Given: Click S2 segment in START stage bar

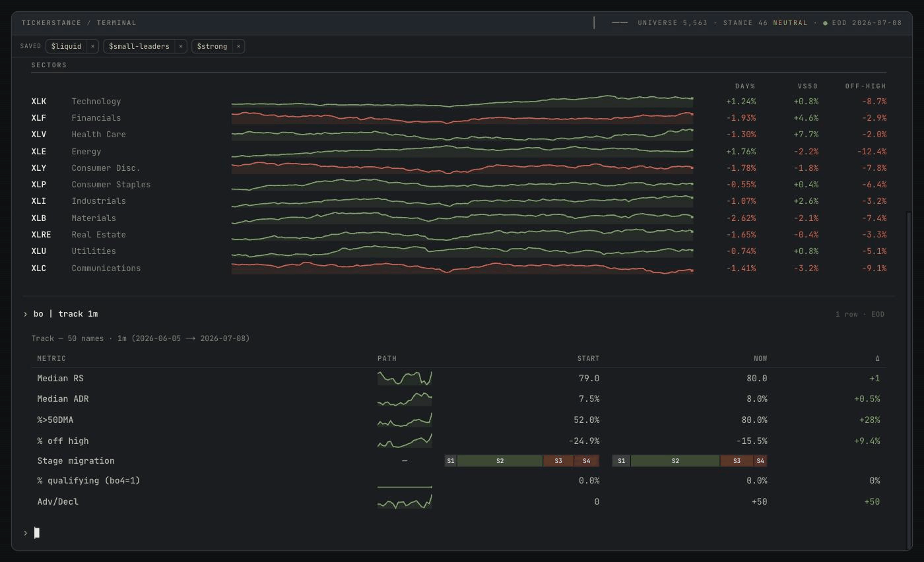Looking at the screenshot, I should [x=500, y=461].
